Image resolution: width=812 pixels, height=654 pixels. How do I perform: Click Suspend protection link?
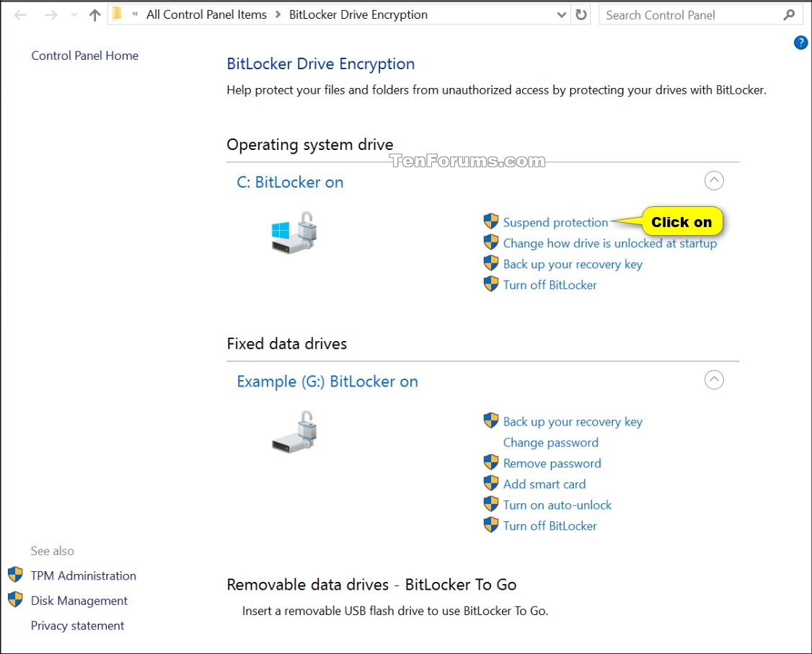click(x=556, y=222)
